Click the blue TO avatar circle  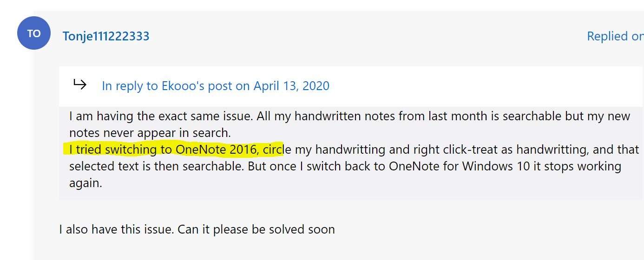(33, 33)
